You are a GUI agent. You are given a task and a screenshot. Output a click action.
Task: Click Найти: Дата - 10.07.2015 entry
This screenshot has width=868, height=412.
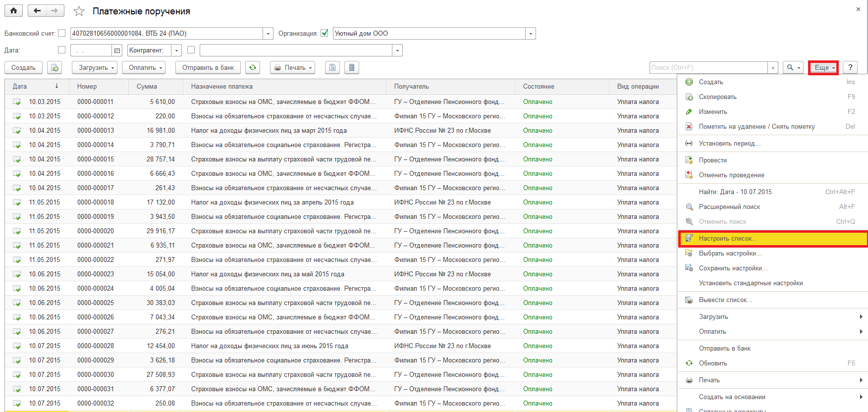(772, 192)
